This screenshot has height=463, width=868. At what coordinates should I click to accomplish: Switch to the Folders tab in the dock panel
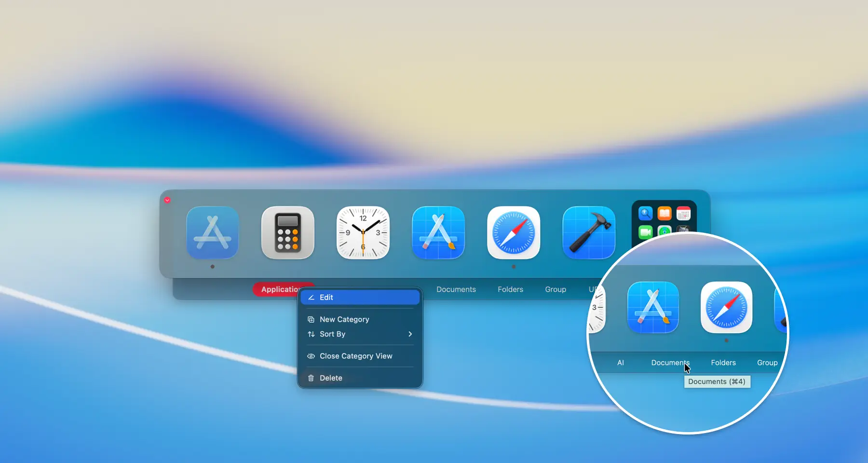click(x=510, y=289)
